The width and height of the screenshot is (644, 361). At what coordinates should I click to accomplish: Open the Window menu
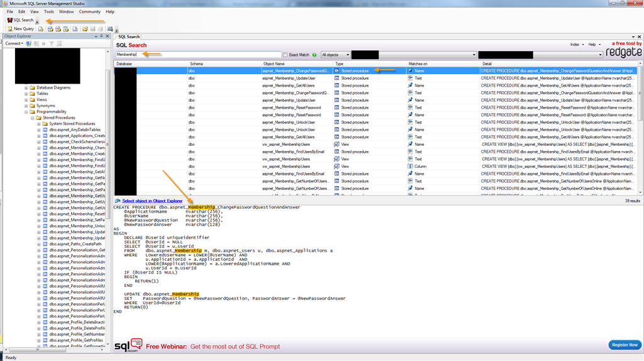pos(66,11)
